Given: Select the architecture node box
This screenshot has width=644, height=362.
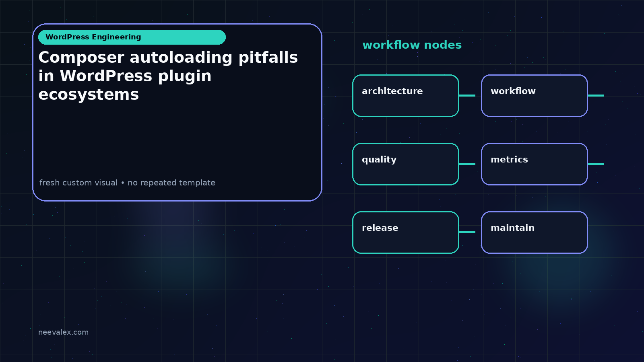Looking at the screenshot, I should click(x=406, y=96).
